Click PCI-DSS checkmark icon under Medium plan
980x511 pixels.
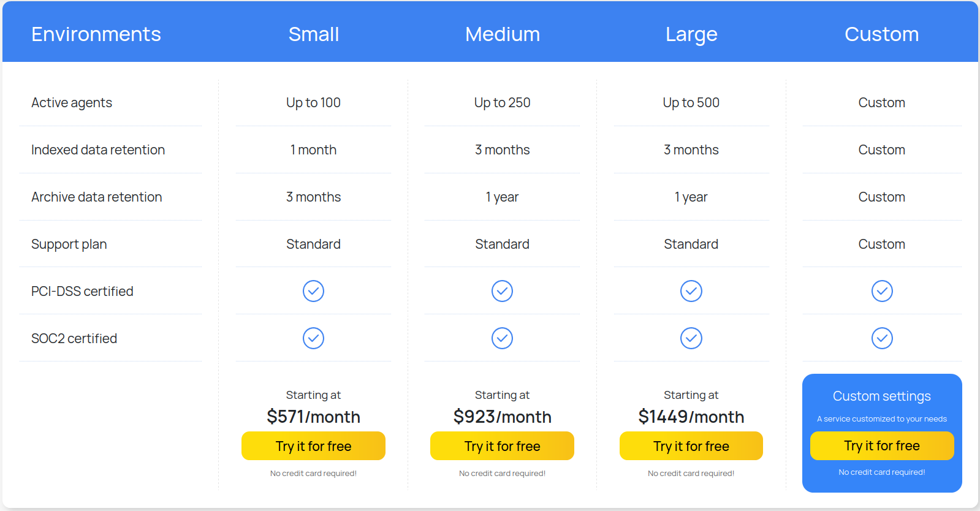(502, 291)
